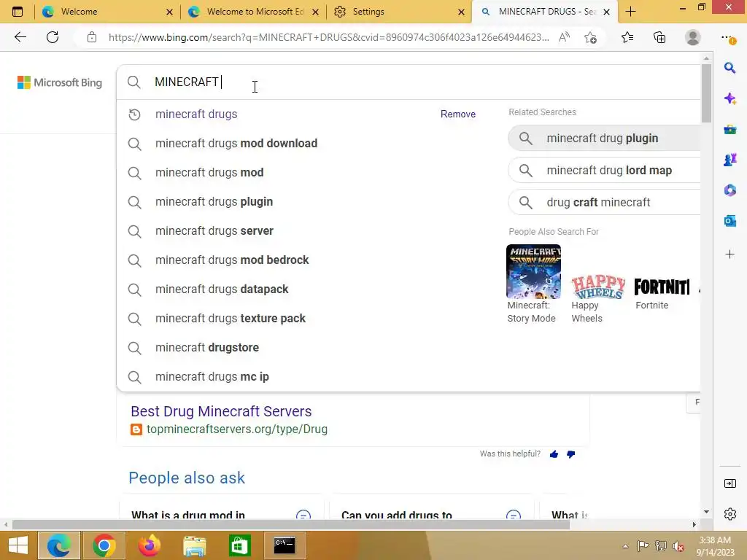
Task: Open the sidebar Outlook icon
Action: (x=729, y=220)
